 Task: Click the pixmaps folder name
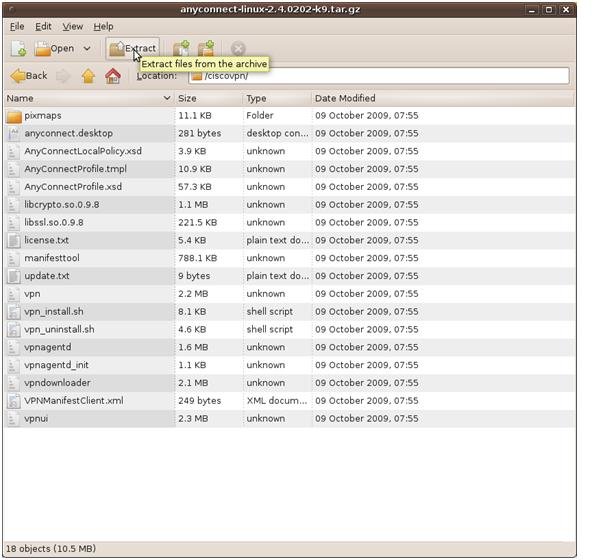pyautogui.click(x=43, y=116)
